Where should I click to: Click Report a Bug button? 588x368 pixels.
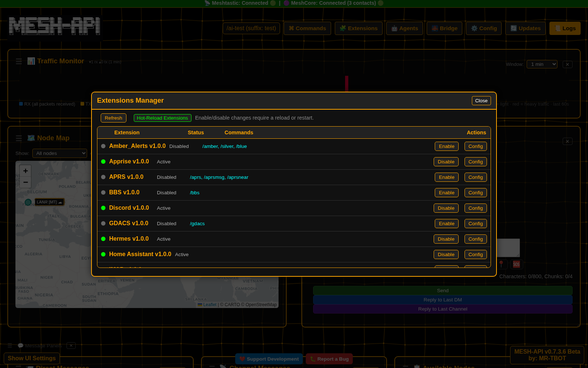pyautogui.click(x=329, y=359)
